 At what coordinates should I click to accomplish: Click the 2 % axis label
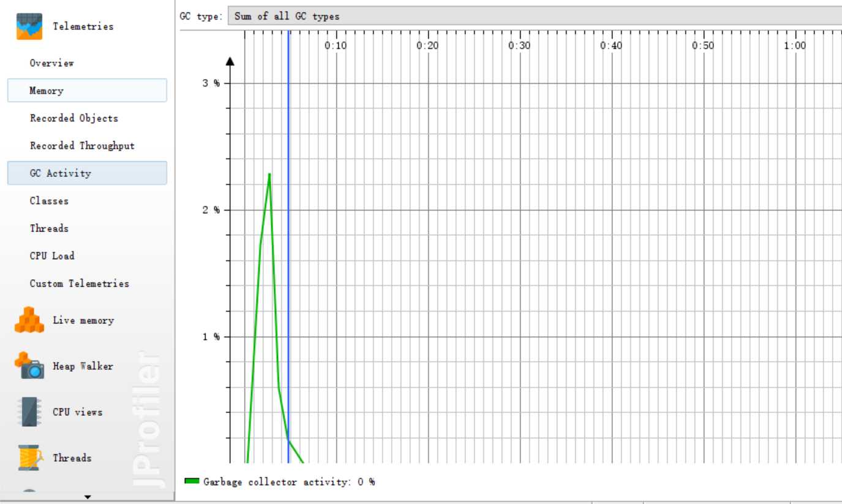(x=211, y=210)
